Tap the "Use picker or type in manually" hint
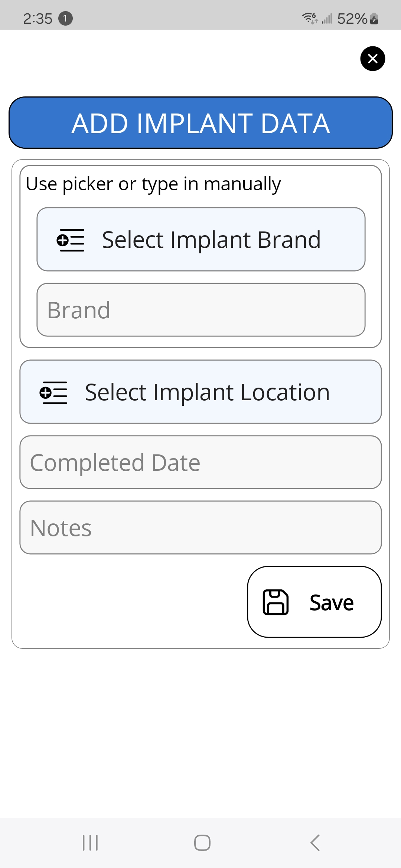Screen dimensions: 401x868 [153, 184]
